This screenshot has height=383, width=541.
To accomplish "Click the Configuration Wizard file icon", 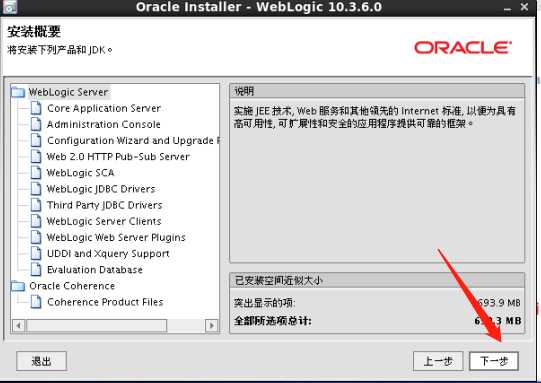I will (36, 140).
